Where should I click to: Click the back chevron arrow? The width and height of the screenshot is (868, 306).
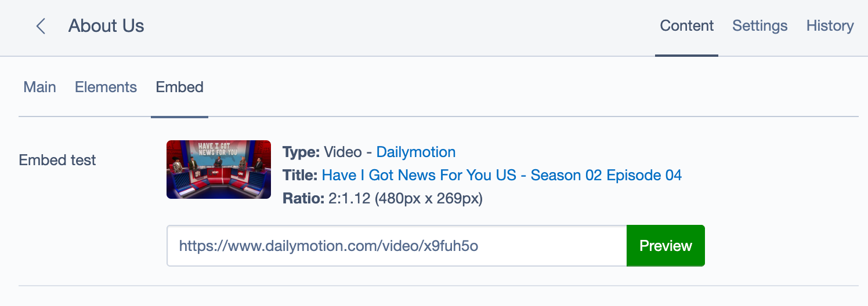point(41,26)
